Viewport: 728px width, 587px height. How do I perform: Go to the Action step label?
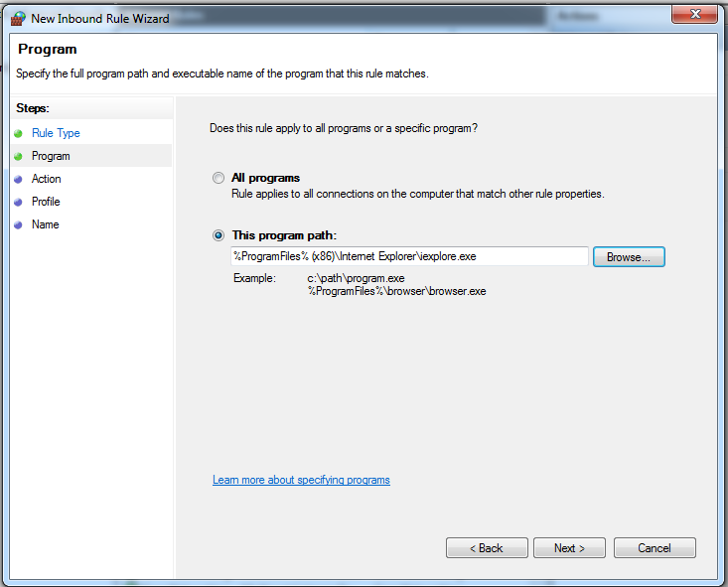click(46, 179)
